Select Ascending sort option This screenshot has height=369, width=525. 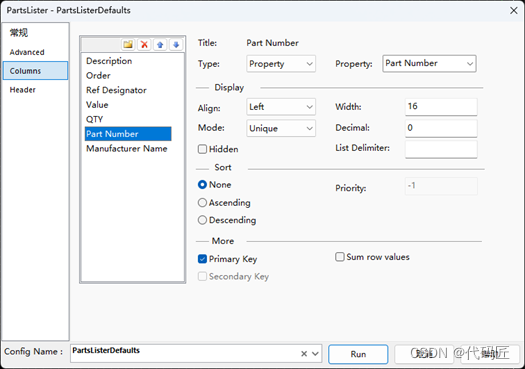tap(202, 203)
